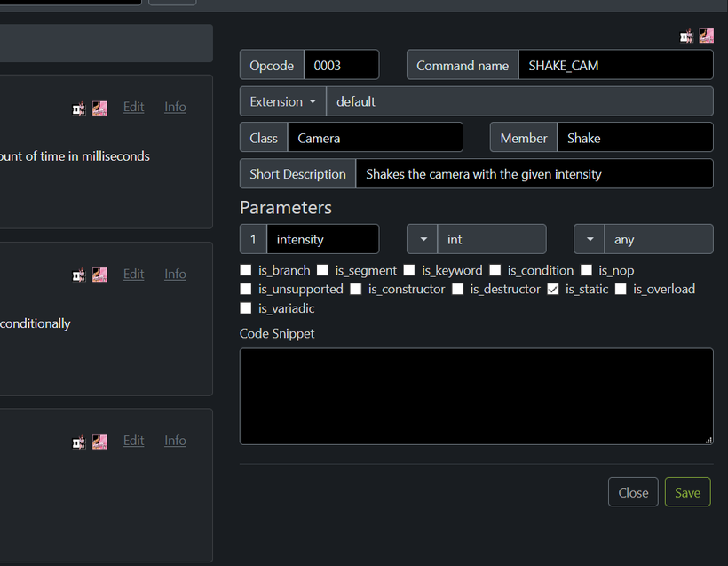Click the GTA III icon in the bottom command card
Screen dimensions: 728x566
pyautogui.click(x=79, y=442)
